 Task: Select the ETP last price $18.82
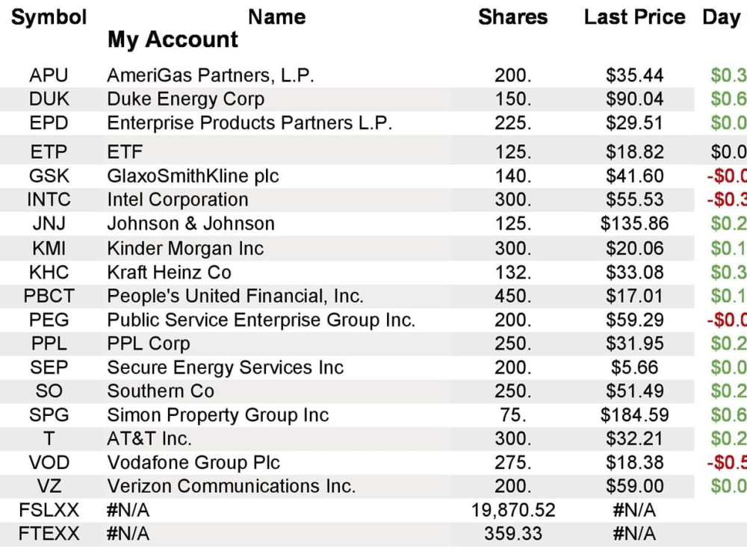point(634,152)
